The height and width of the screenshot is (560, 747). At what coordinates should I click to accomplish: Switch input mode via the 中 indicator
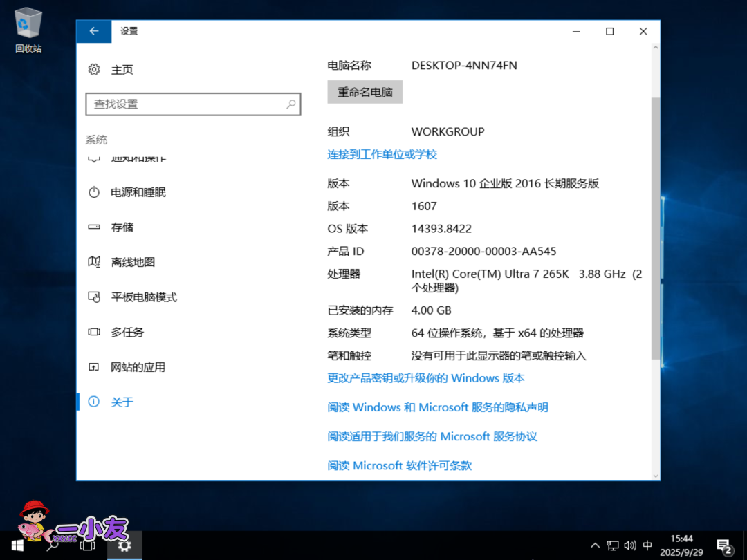(648, 545)
